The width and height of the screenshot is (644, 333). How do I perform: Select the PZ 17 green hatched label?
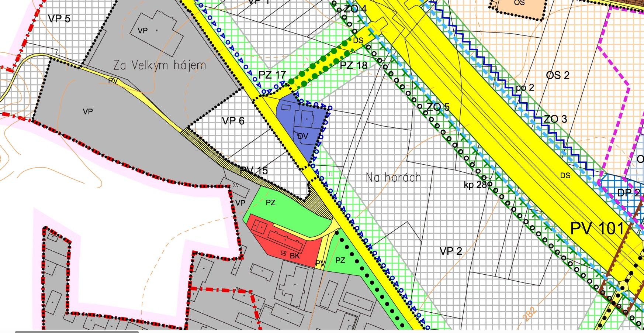(272, 75)
